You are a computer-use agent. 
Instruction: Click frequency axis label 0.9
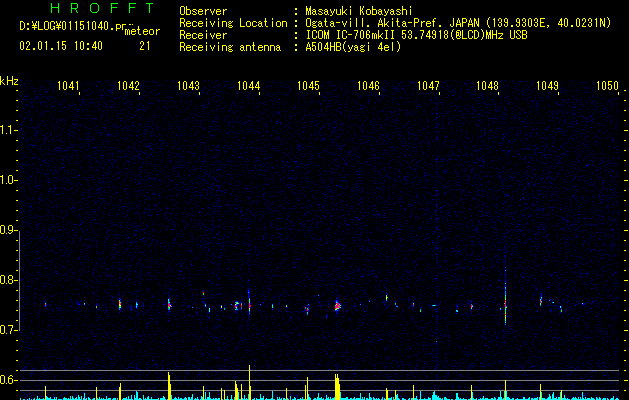[x=7, y=230]
